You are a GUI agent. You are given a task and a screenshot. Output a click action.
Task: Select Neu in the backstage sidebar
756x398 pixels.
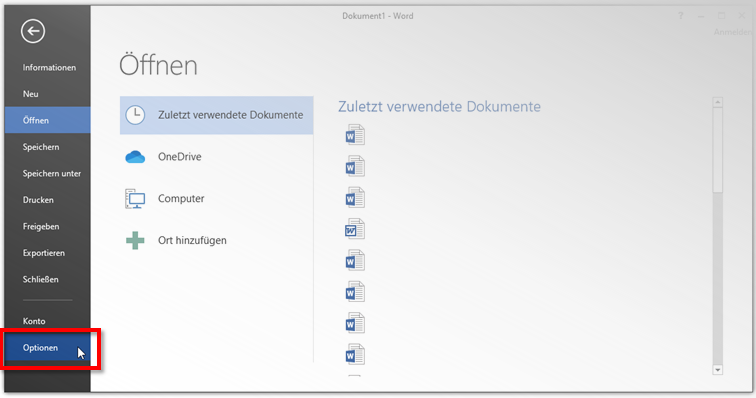tap(48, 94)
